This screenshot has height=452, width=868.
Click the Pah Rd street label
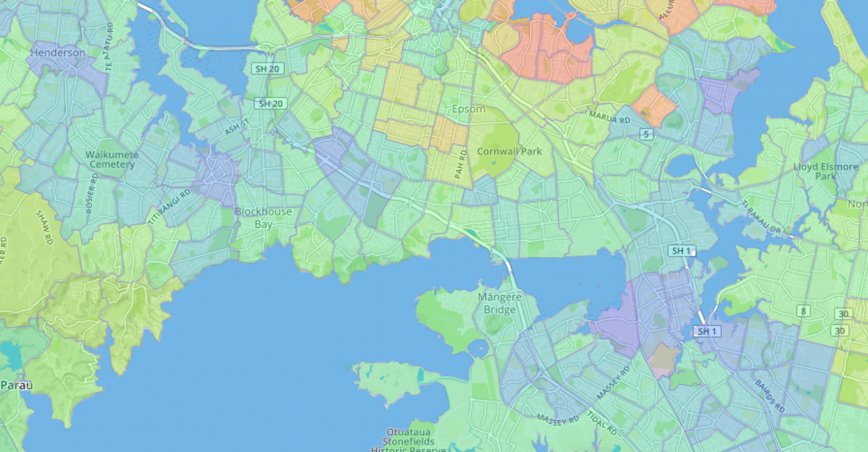pyautogui.click(x=461, y=165)
